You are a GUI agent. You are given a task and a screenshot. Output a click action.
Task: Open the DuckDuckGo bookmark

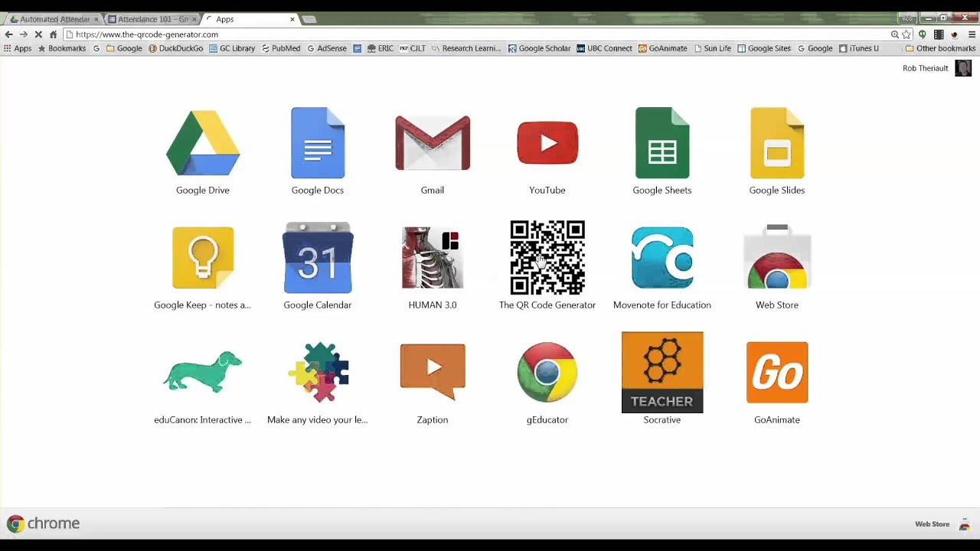tap(175, 48)
